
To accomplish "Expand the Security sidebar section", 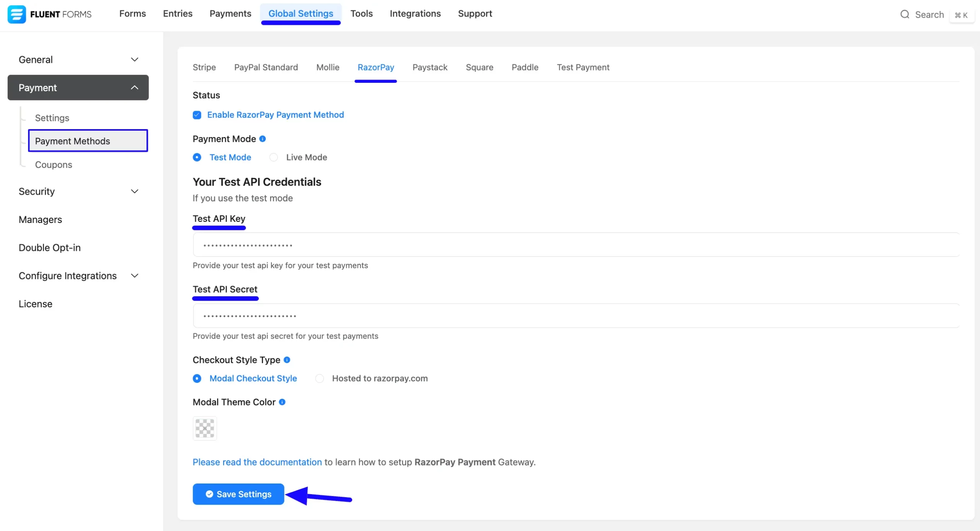I will [78, 192].
